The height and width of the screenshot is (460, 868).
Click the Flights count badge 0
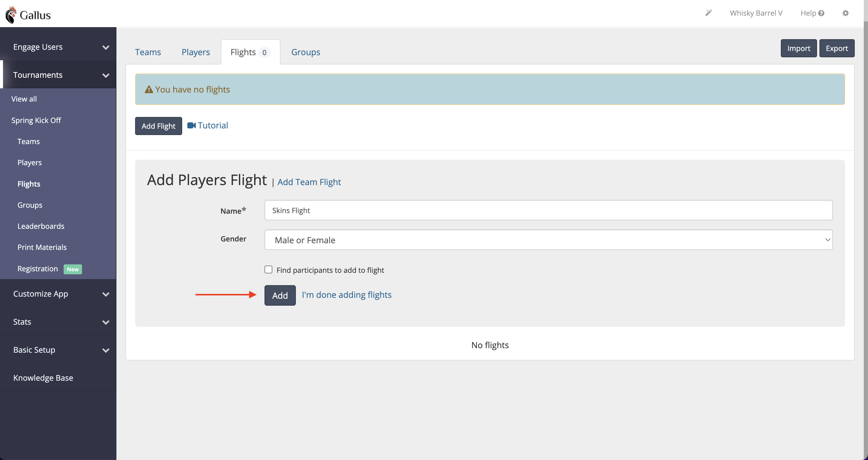[x=264, y=52]
